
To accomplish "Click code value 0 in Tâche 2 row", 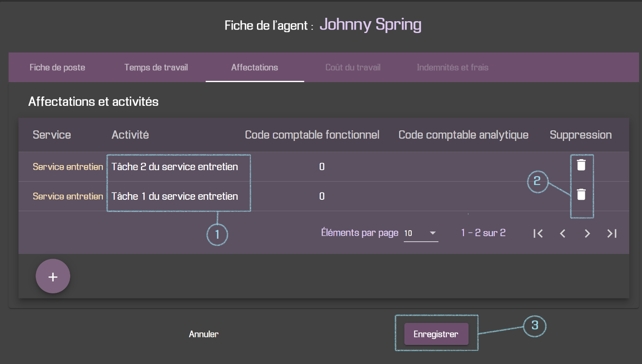I will pyautogui.click(x=322, y=167).
